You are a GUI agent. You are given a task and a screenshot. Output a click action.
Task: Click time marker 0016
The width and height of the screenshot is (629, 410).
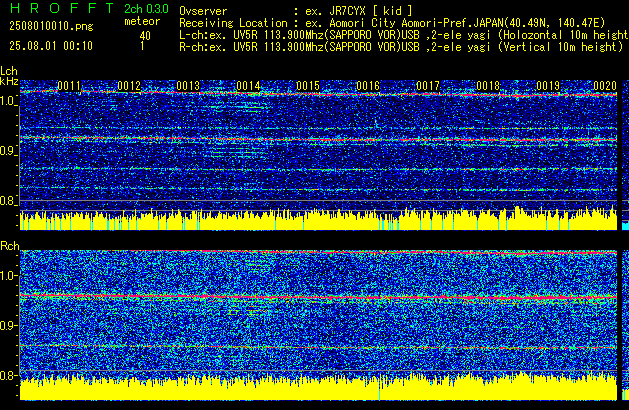click(368, 86)
